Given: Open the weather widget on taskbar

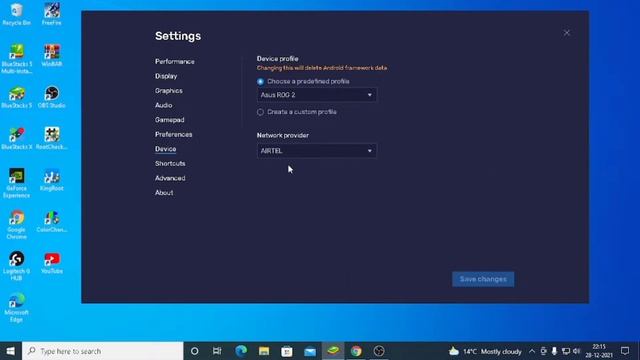Looking at the screenshot, I should [485, 351].
